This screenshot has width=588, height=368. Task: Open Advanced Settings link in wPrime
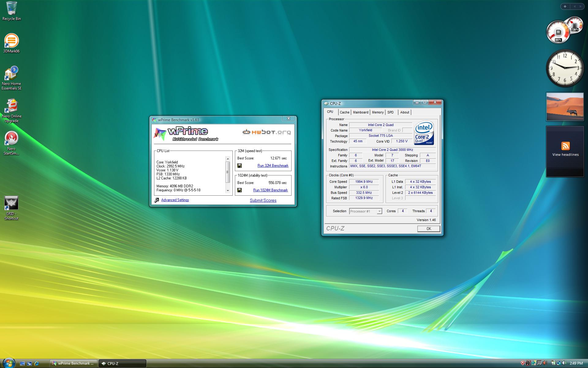[x=175, y=200]
